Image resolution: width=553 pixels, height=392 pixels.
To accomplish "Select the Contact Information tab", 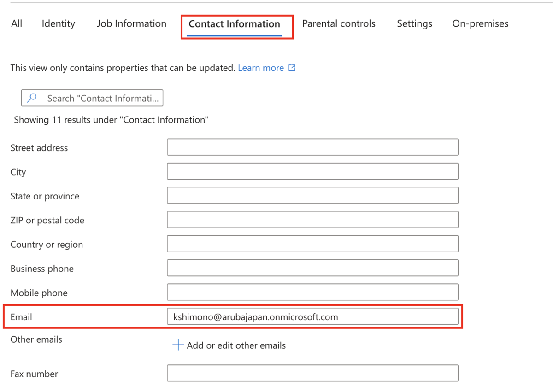I will [x=234, y=24].
